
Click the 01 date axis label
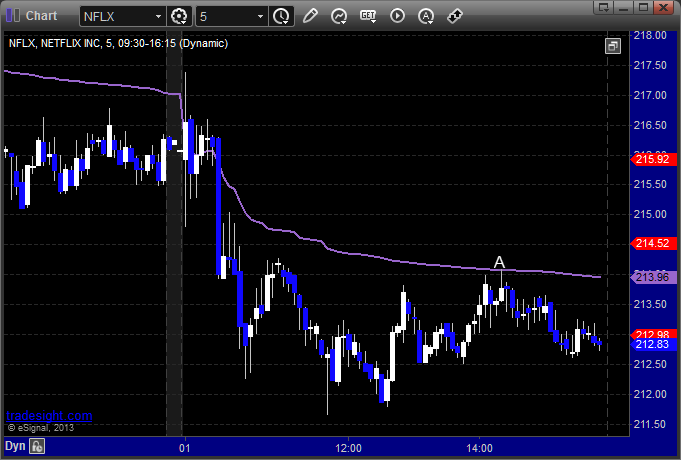tap(185, 448)
